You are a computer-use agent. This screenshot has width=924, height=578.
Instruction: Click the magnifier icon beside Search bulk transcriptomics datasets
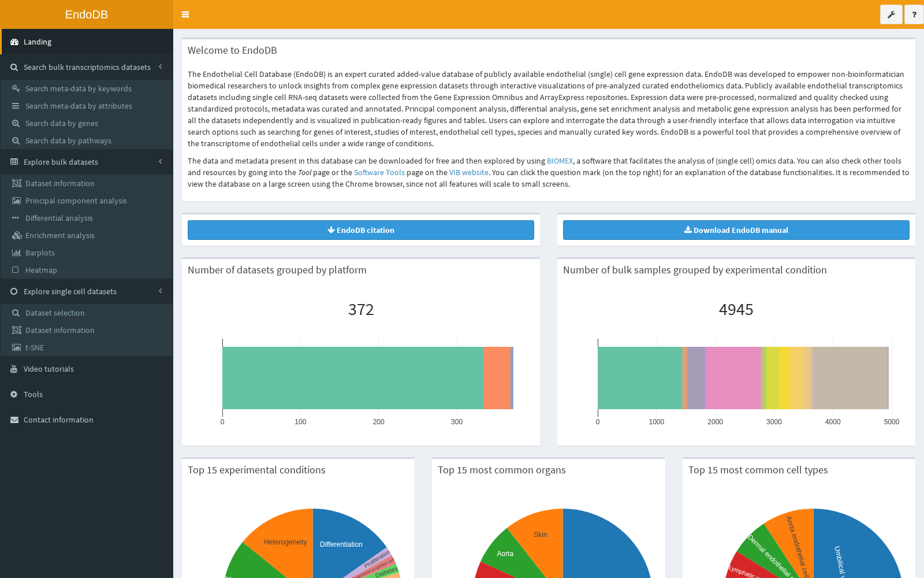pos(14,68)
